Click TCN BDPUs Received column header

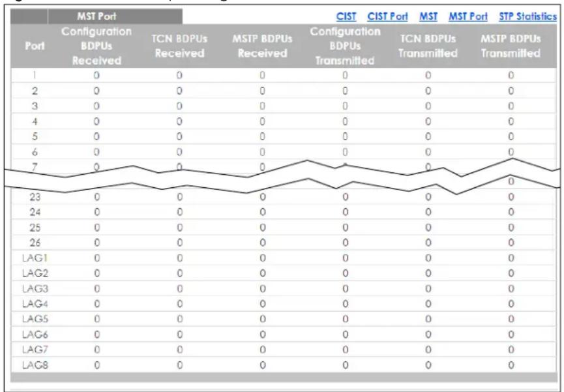(179, 46)
